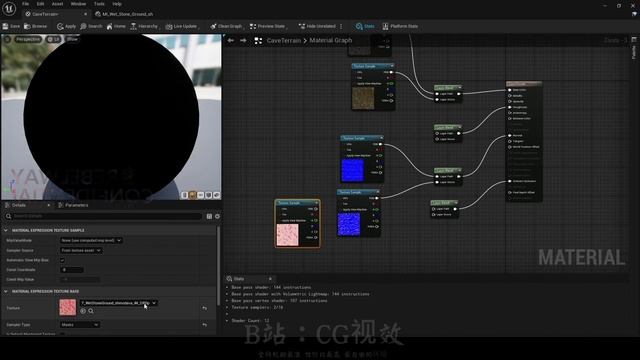The image size is (640, 360).
Task: Navigate forward in the material graph
Action: click(x=243, y=40)
